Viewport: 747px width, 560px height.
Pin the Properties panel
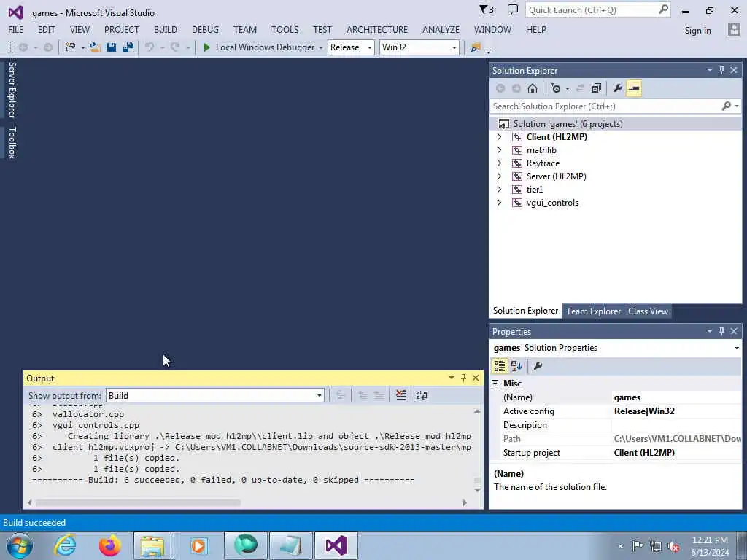pos(721,331)
